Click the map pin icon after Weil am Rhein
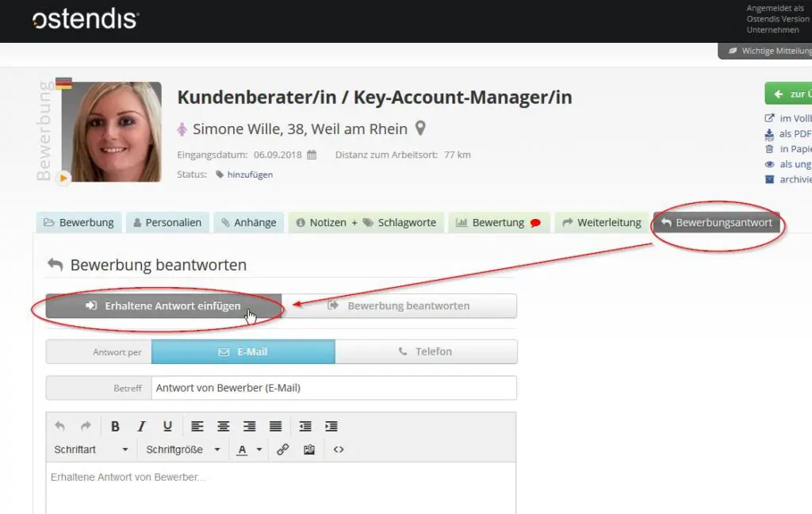 [420, 128]
